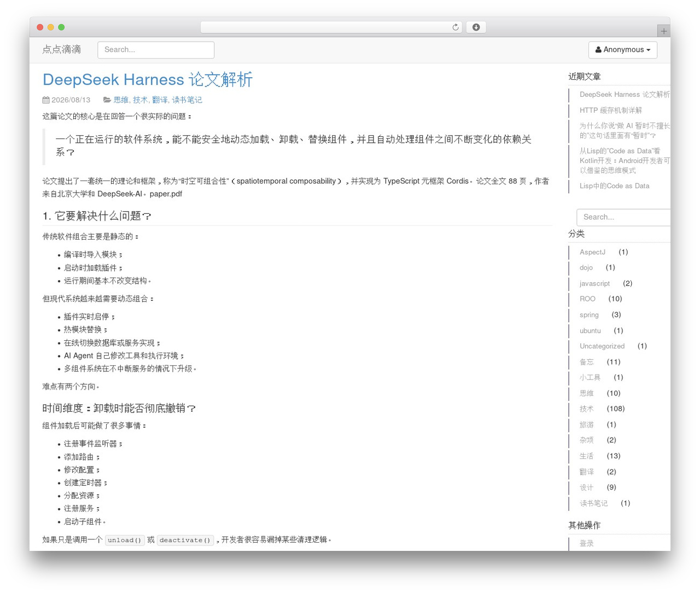Open recent article HTTP 缓存机制详解
Viewport: 700px width, 593px height.
pyautogui.click(x=611, y=111)
